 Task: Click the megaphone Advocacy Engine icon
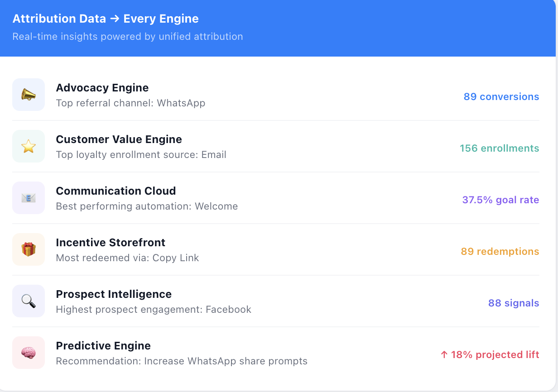29,95
